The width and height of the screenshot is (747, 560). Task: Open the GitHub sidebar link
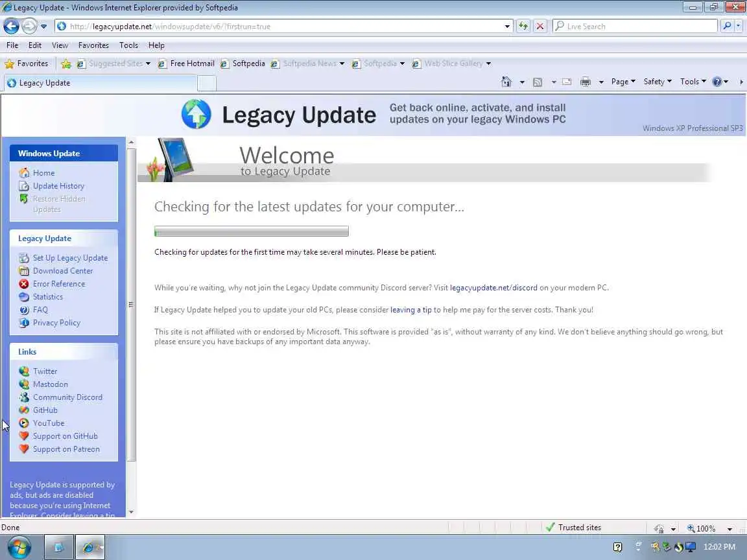coord(45,410)
